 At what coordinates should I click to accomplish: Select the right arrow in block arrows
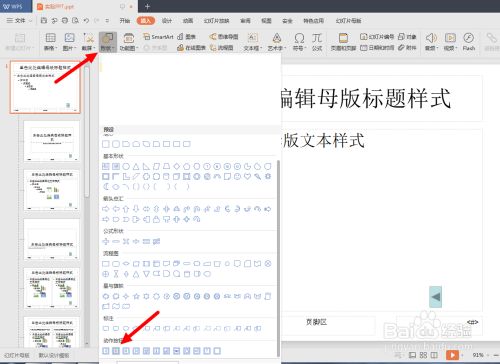point(106,209)
